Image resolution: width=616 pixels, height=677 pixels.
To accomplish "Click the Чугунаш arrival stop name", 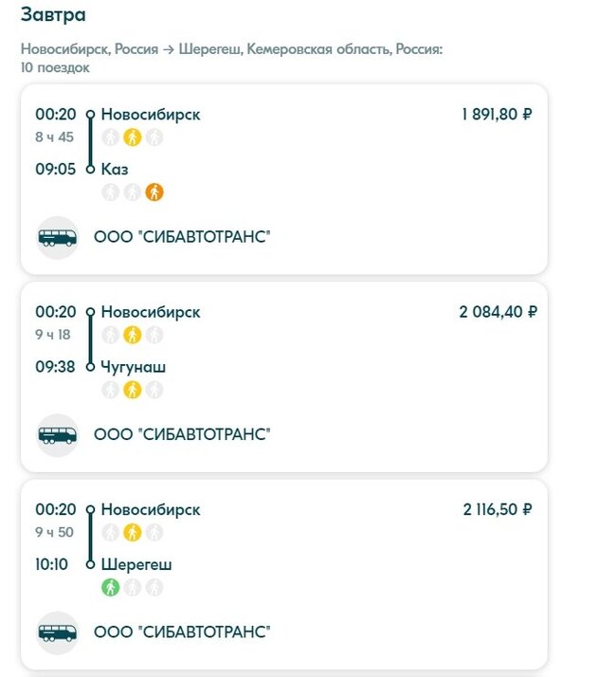I will coord(133,367).
